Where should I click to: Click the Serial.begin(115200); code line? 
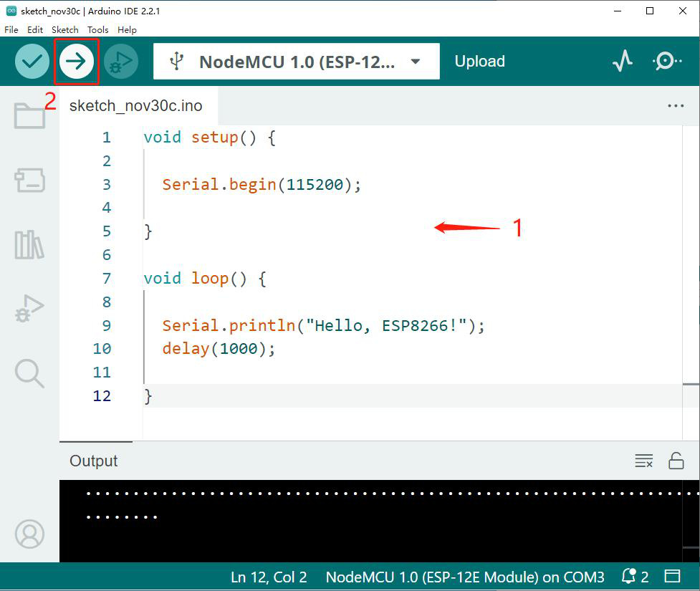click(262, 184)
